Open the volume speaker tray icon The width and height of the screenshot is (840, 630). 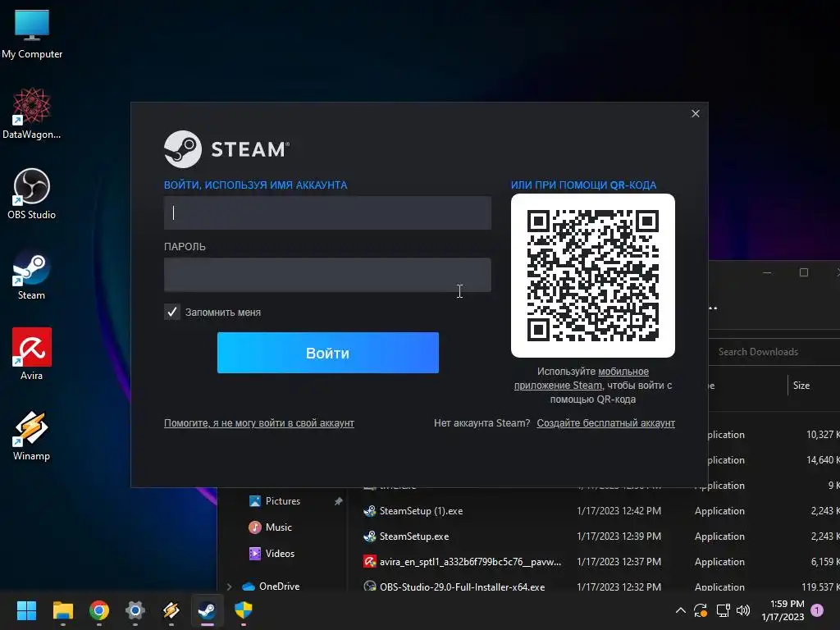coord(743,610)
